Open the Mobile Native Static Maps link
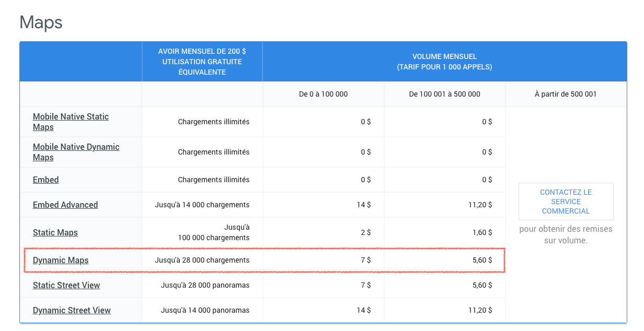644x331 pixels. click(71, 122)
